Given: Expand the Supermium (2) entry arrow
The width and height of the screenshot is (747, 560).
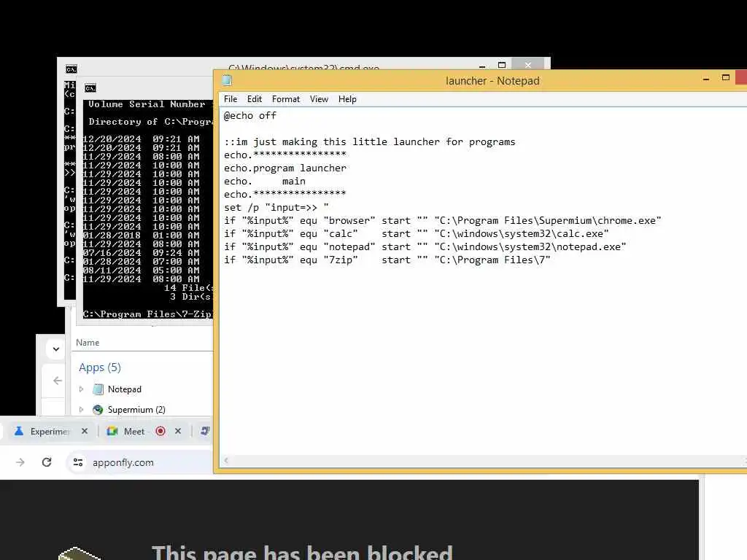Looking at the screenshot, I should pos(82,410).
